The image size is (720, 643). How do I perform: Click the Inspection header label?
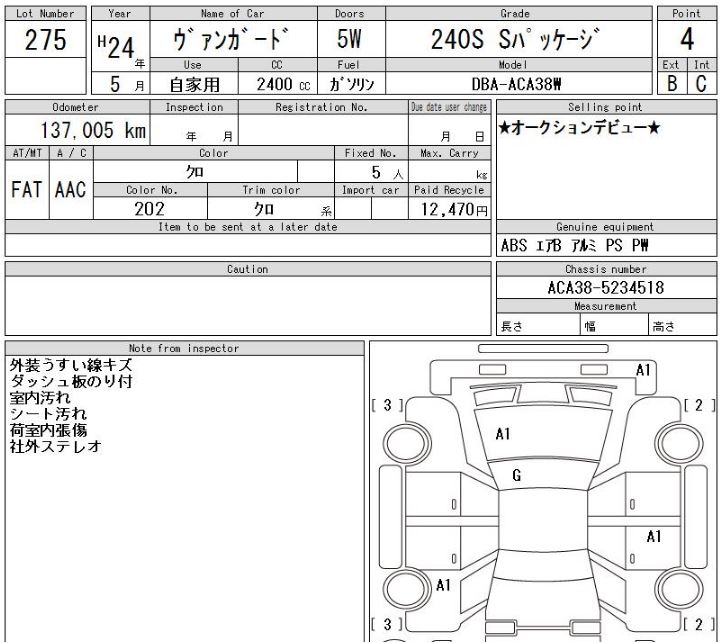click(194, 107)
